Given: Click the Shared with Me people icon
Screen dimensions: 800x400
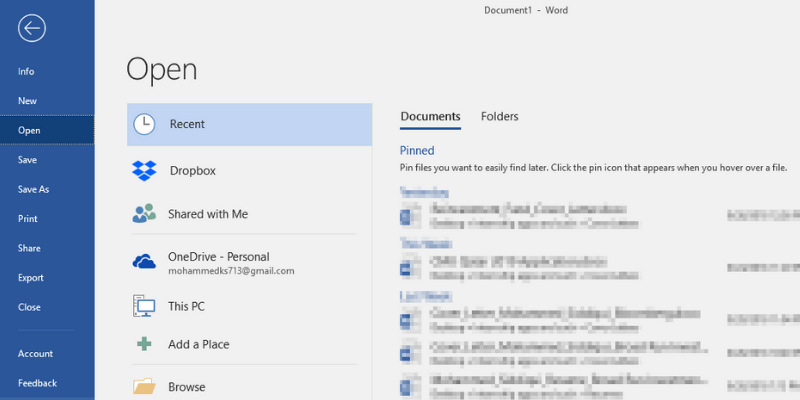Looking at the screenshot, I should point(144,213).
